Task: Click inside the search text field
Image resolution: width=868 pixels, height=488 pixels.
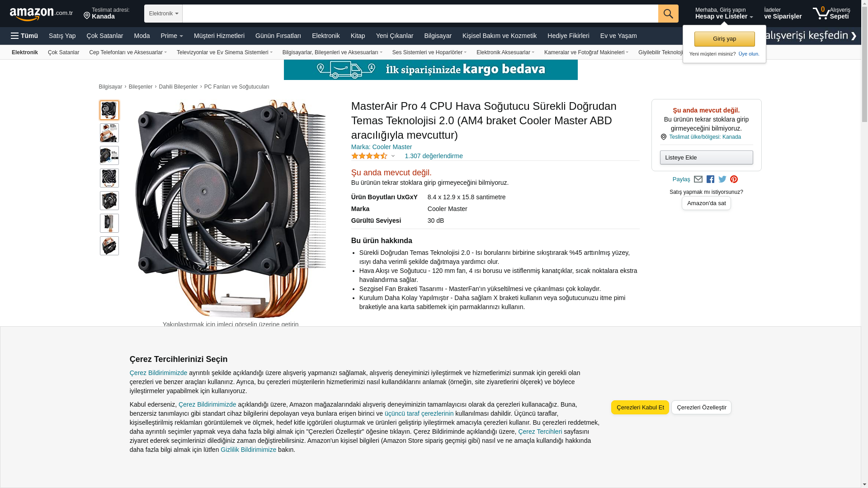Action: click(420, 14)
